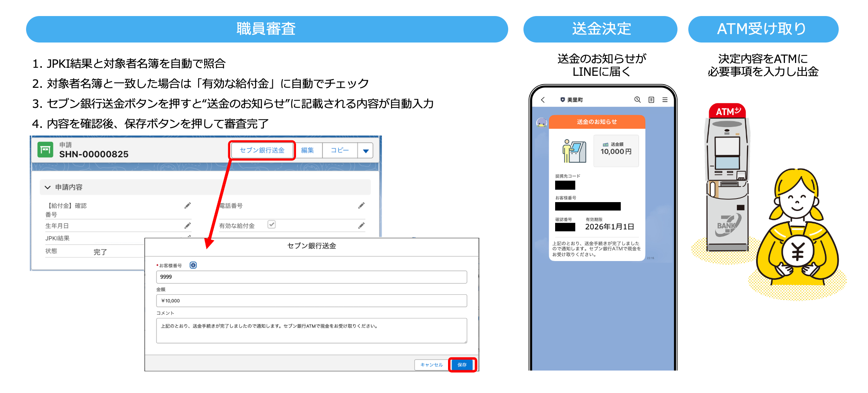Click the 金額 input field
Image resolution: width=868 pixels, height=393 pixels.
tap(312, 301)
